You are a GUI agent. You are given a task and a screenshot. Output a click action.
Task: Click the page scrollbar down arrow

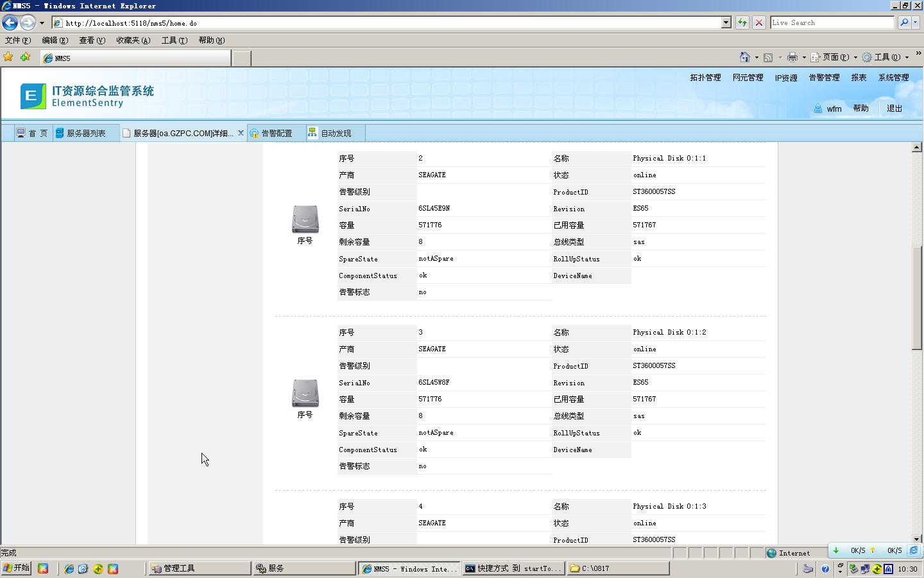pyautogui.click(x=917, y=539)
